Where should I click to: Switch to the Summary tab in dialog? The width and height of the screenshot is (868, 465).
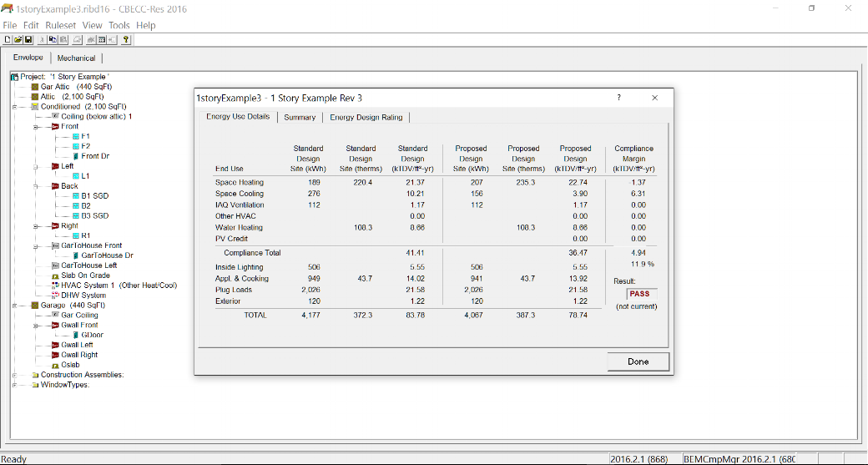point(300,118)
